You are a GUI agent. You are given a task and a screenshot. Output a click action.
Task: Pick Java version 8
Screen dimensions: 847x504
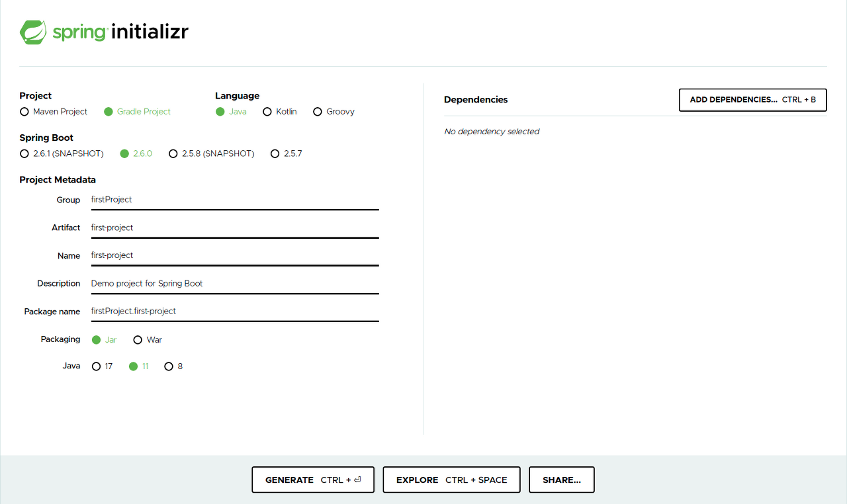click(x=173, y=366)
